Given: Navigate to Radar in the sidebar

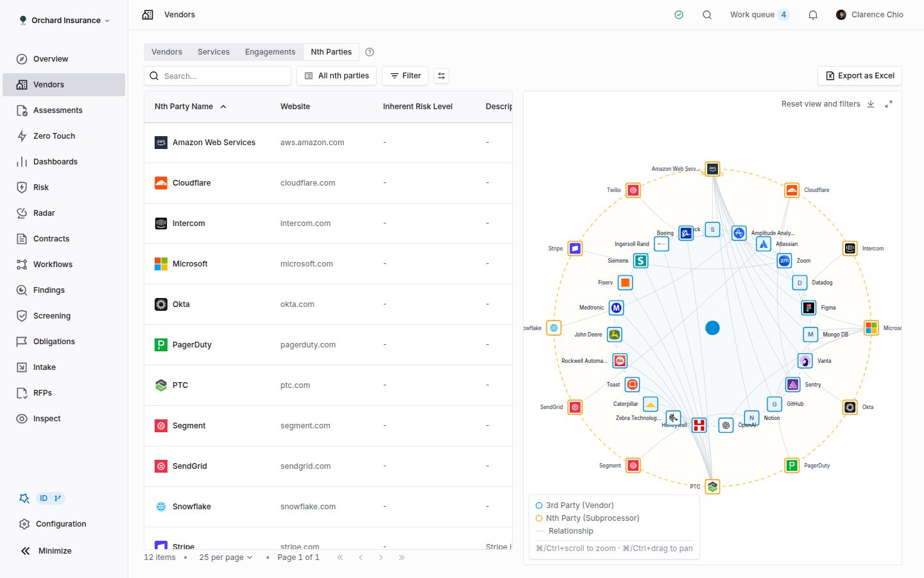Looking at the screenshot, I should click(x=64, y=213).
